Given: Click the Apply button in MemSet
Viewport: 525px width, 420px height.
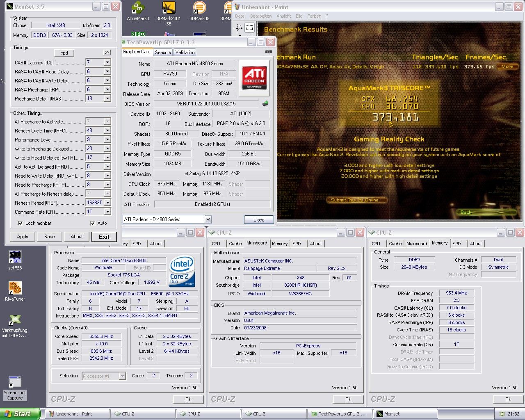Looking at the screenshot, I should coord(23,237).
